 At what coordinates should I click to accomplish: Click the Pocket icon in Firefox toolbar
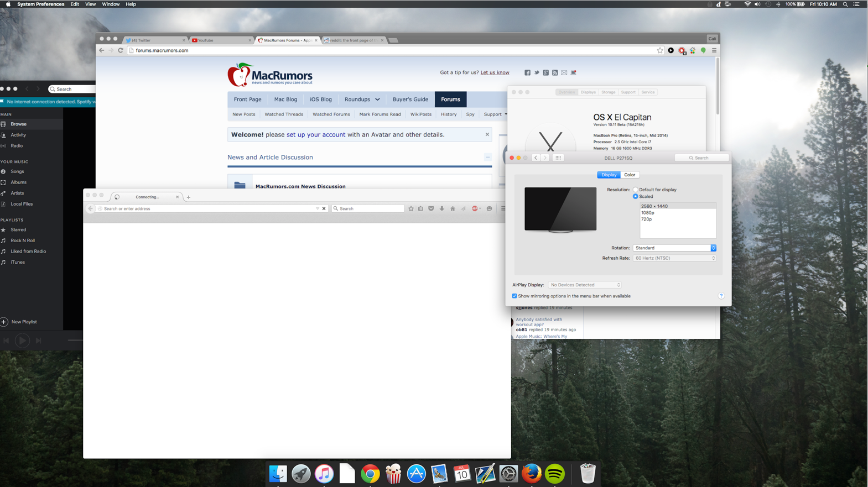431,208
